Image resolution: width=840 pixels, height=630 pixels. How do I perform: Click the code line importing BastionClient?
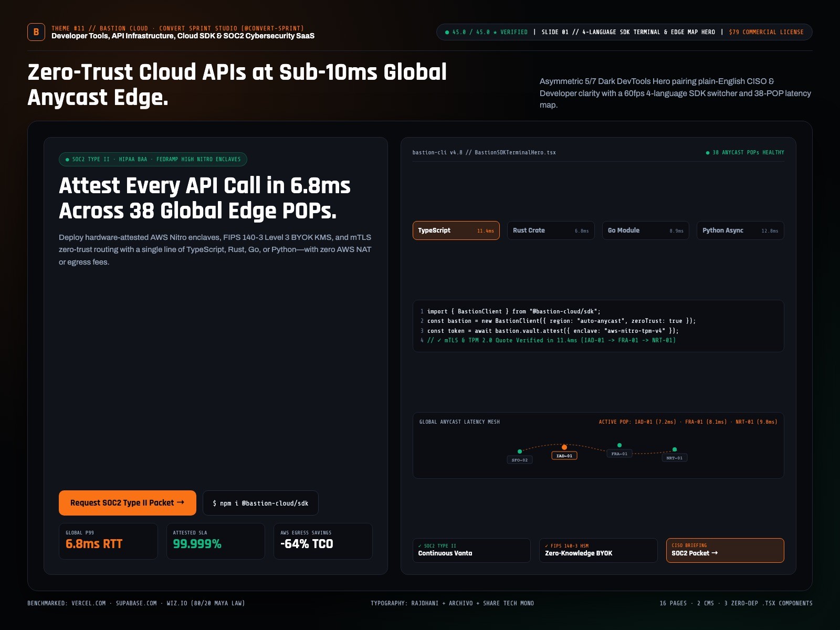(513, 311)
